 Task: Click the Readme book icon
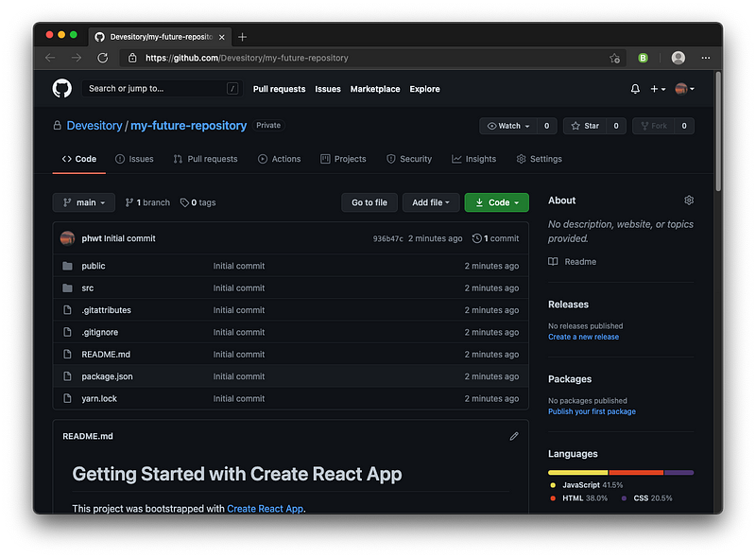pos(553,262)
